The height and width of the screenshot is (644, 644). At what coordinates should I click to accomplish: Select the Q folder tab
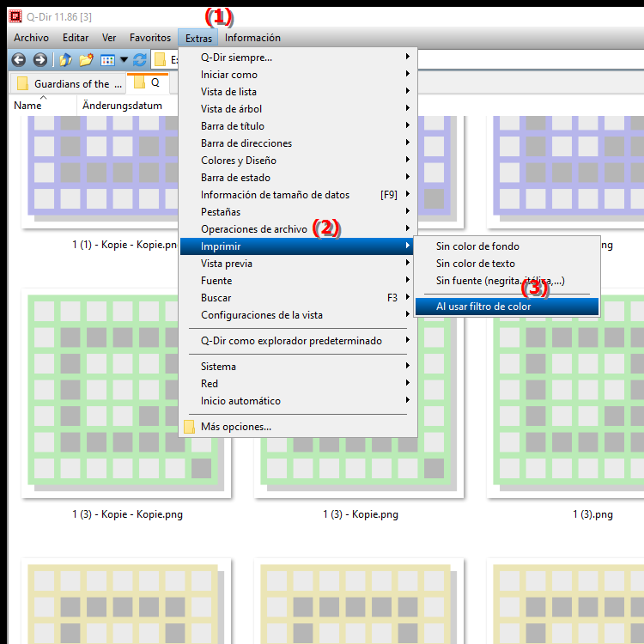(x=148, y=82)
